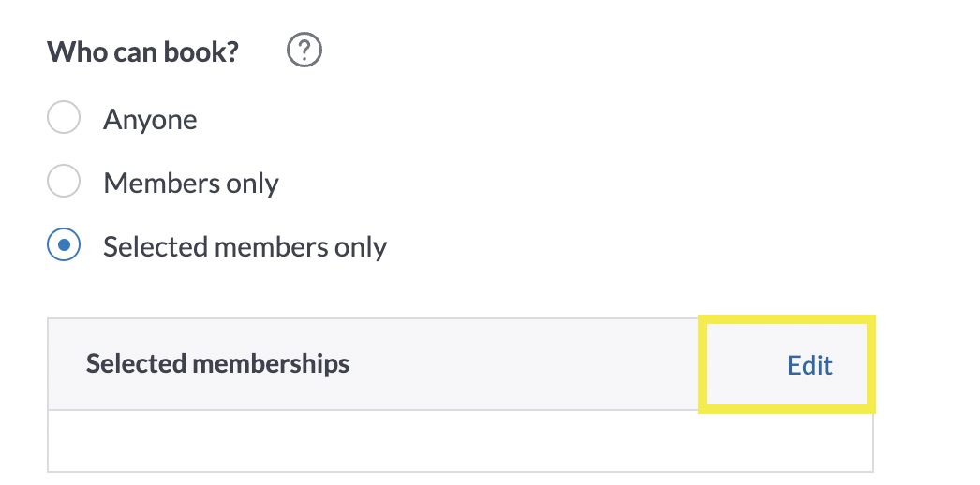Choose the Members only radio button
Viewport: 980px width, 485px height.
tap(64, 183)
